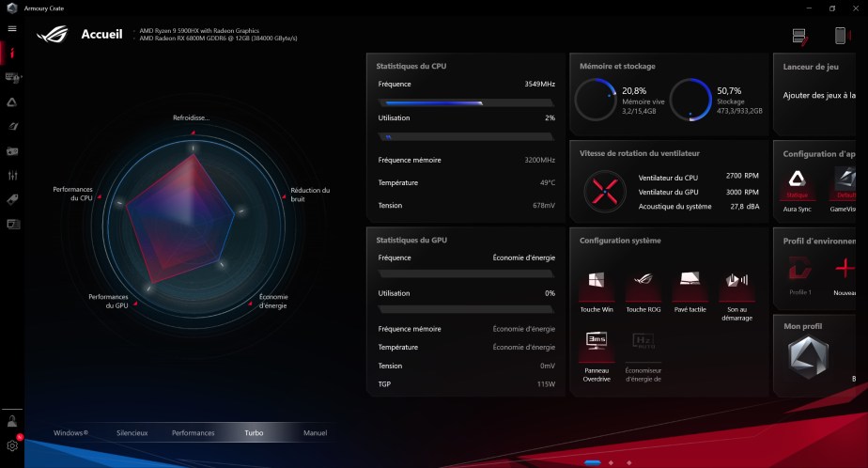This screenshot has height=468, width=868.
Task: Click the 20,8% Mémoire vive gauge
Action: coord(596,101)
